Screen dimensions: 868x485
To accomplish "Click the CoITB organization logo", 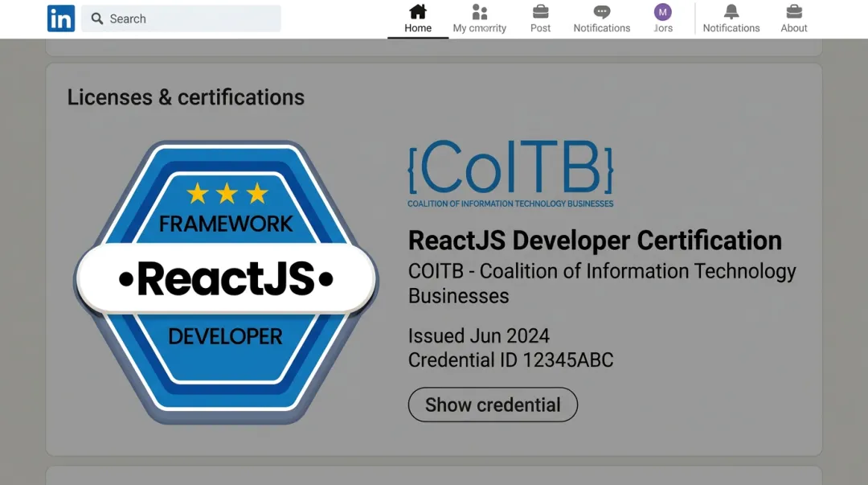I will pyautogui.click(x=510, y=174).
